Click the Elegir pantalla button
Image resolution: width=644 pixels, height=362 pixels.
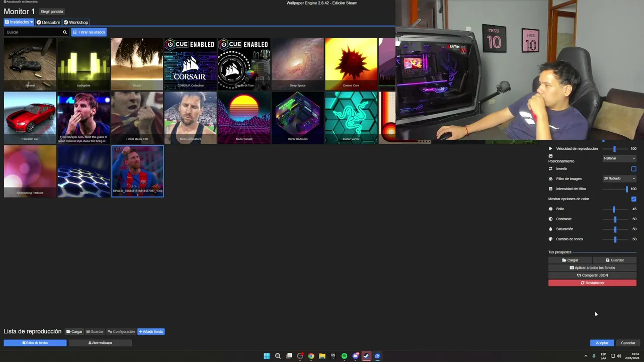click(52, 12)
